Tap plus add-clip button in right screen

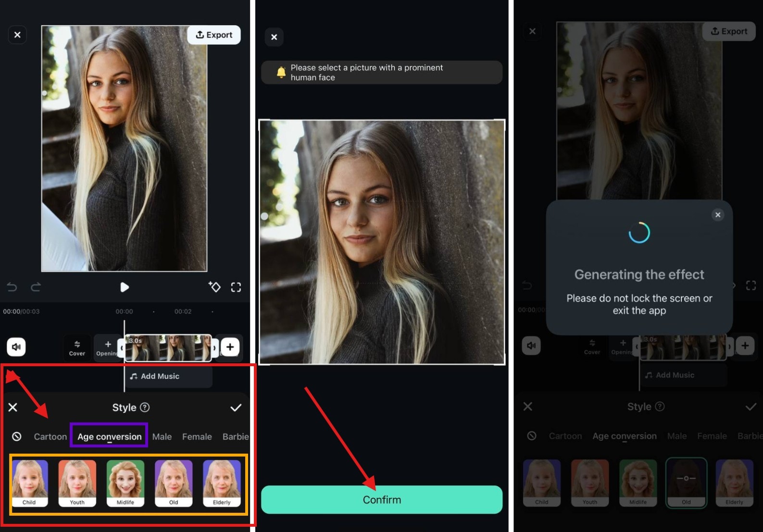pyautogui.click(x=745, y=345)
